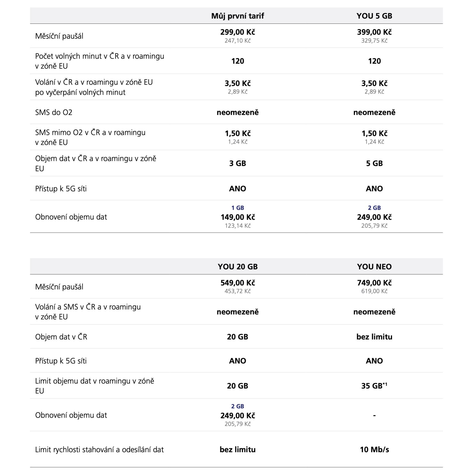Click the 'Měsíční paušál' label in first table

[x=59, y=36]
